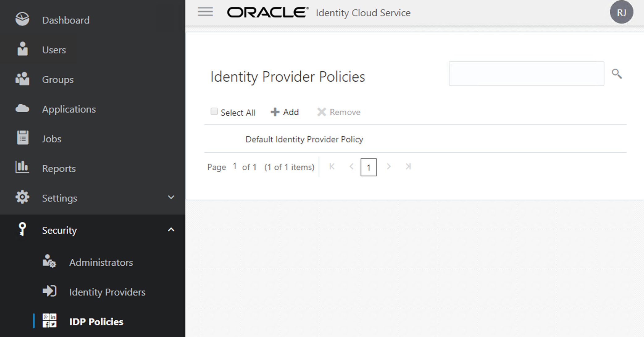Collapse the Security chevron
Image resolution: width=644 pixels, height=337 pixels.
click(x=171, y=229)
